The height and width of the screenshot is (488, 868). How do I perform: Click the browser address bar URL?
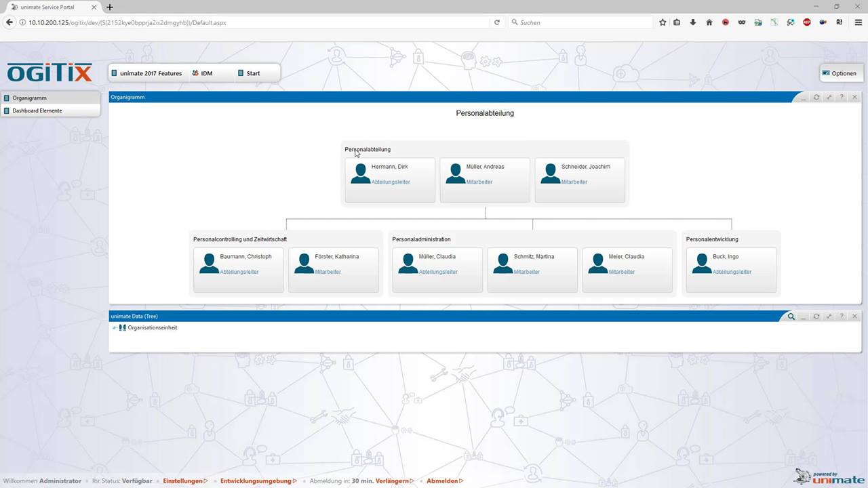[127, 22]
